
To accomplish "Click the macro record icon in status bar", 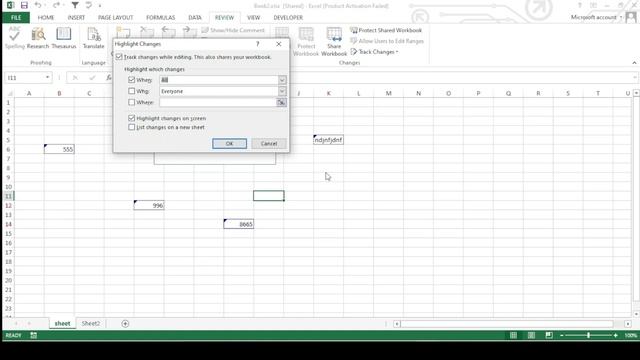I will coord(33,335).
